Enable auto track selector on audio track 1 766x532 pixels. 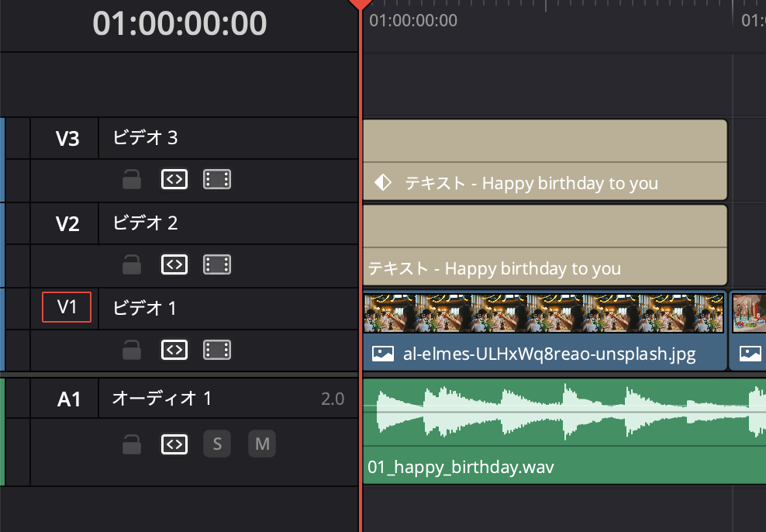(174, 444)
